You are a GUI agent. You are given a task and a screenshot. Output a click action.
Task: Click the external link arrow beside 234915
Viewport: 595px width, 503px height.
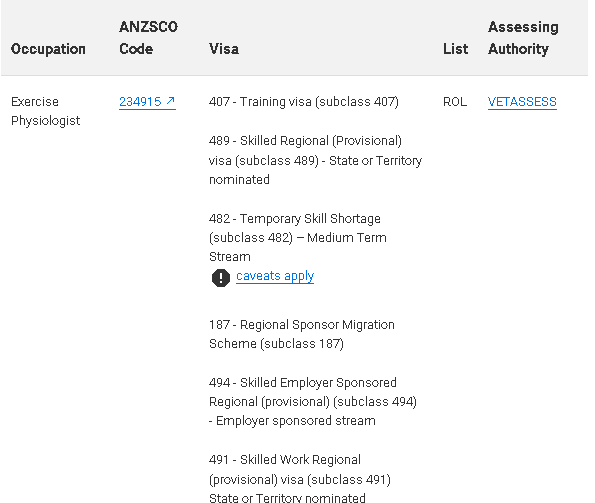tap(170, 101)
